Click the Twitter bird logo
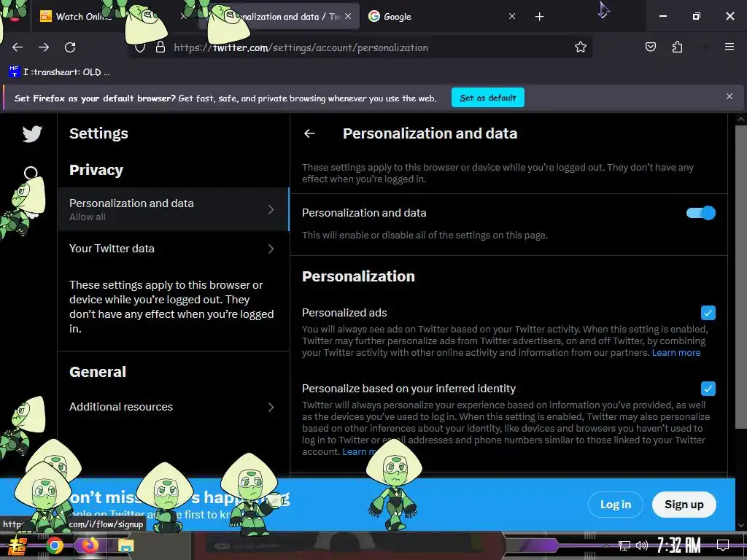 [x=32, y=134]
